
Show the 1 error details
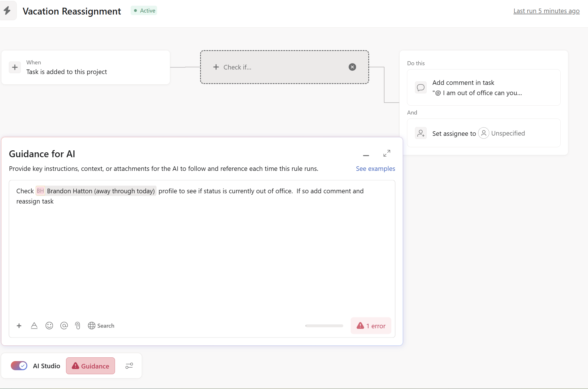tap(371, 326)
